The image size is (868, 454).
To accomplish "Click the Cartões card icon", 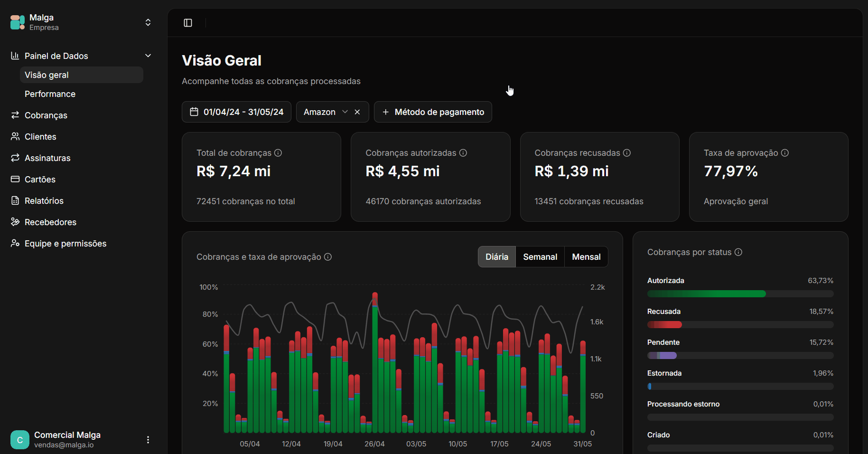I will (x=15, y=179).
